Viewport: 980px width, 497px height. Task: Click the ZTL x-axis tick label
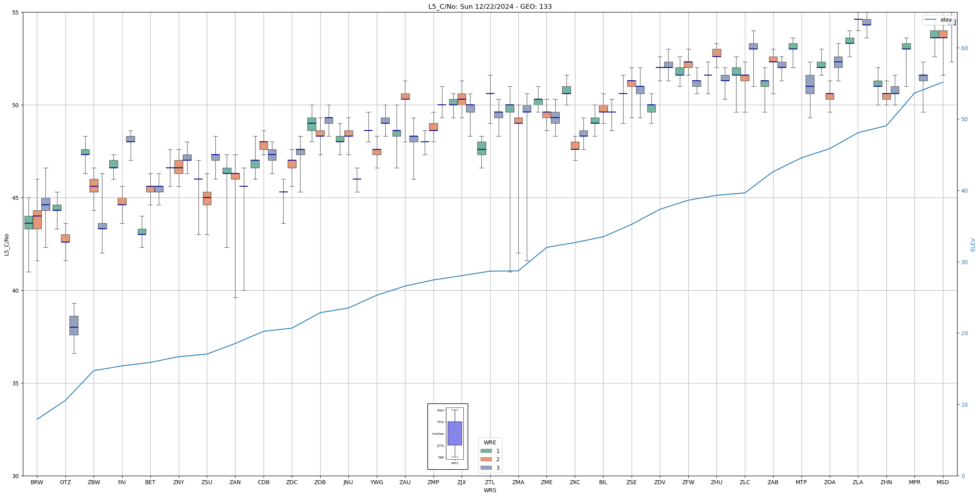point(490,482)
